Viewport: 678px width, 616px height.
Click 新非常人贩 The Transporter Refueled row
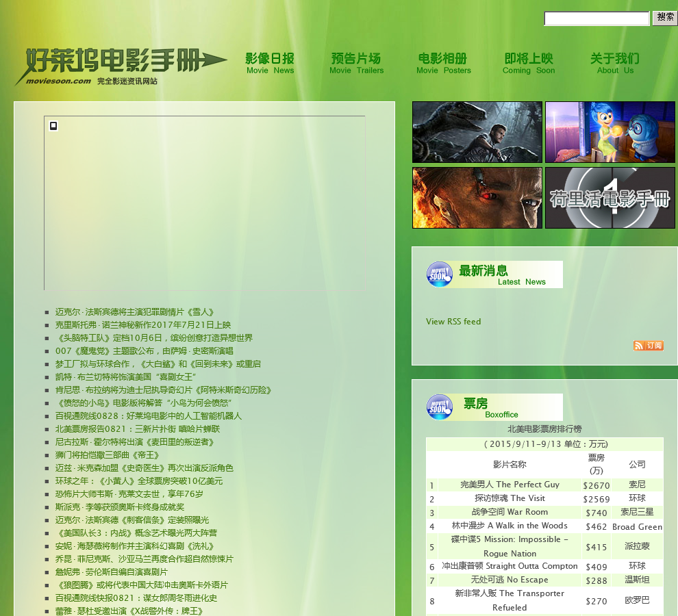point(545,600)
